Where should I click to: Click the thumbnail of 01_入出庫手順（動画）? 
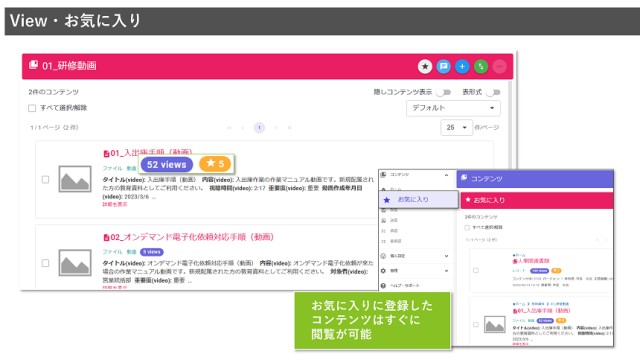click(75, 179)
